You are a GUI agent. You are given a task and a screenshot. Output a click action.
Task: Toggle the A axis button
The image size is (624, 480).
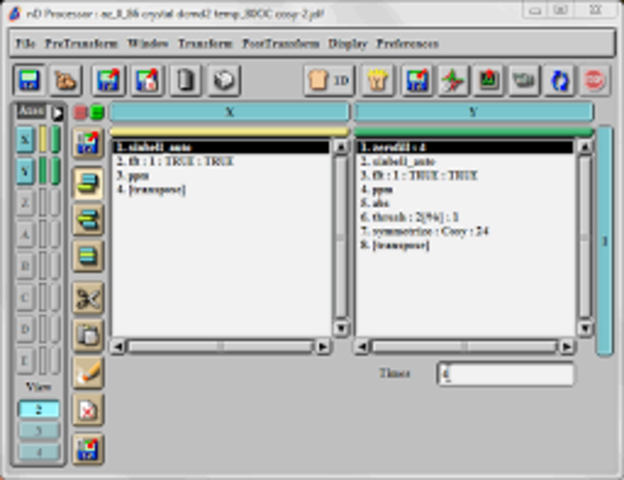tap(25, 234)
